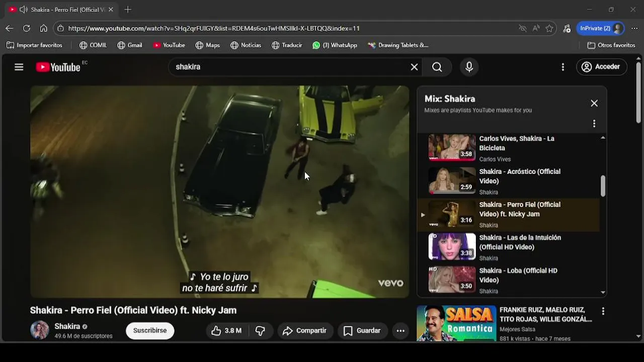Open the (3) WhatsApp bookmark

tap(335, 45)
